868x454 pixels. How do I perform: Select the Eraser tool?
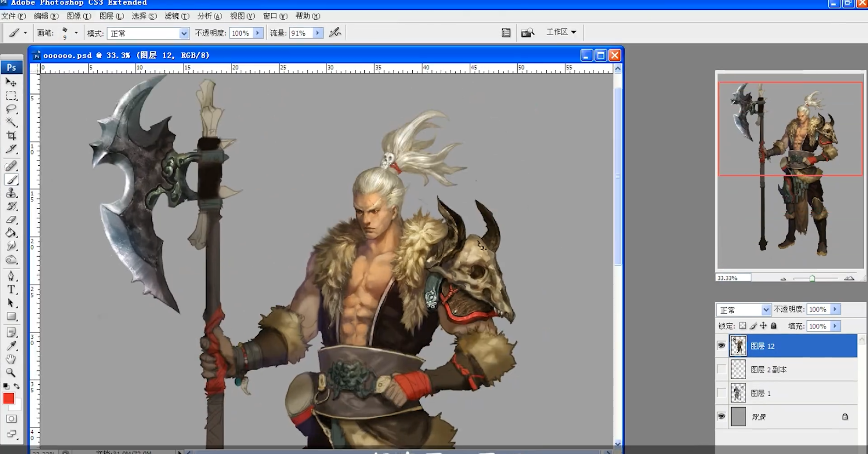click(11, 220)
